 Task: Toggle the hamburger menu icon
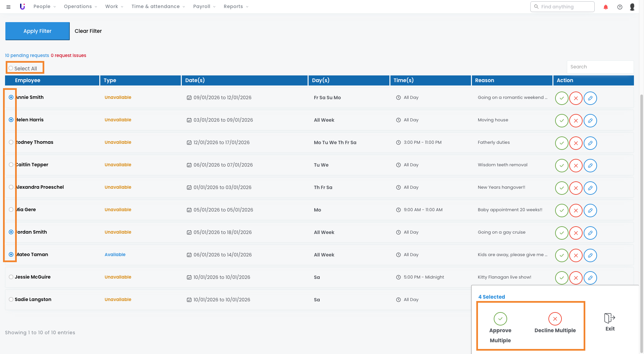point(8,7)
